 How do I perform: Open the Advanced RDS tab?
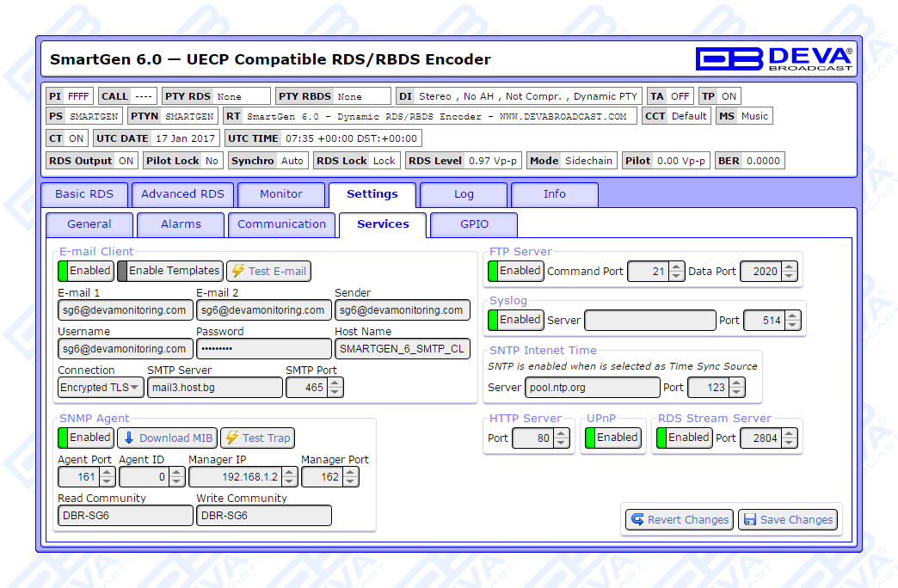(182, 194)
